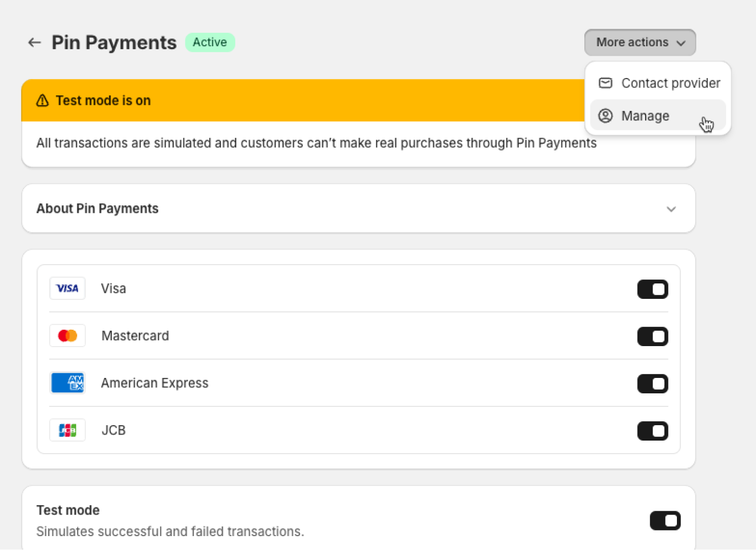Select Contact provider from the menu
Image resolution: width=756 pixels, height=550 pixels.
tap(658, 83)
